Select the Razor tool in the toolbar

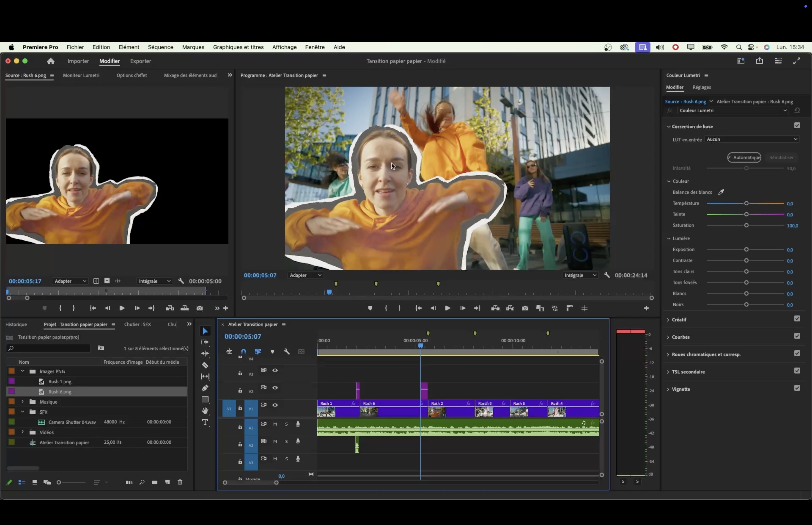pos(205,365)
